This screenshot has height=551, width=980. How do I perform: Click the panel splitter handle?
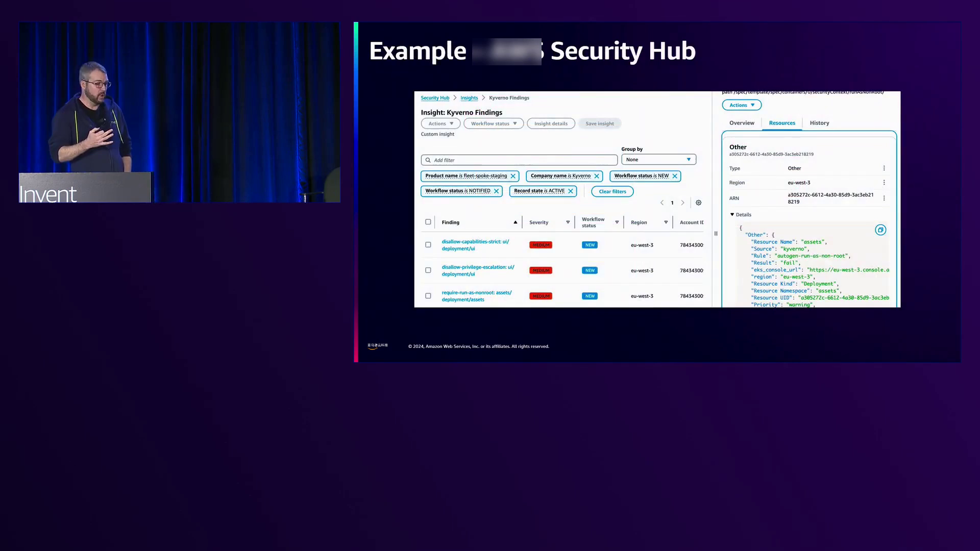pos(716,234)
